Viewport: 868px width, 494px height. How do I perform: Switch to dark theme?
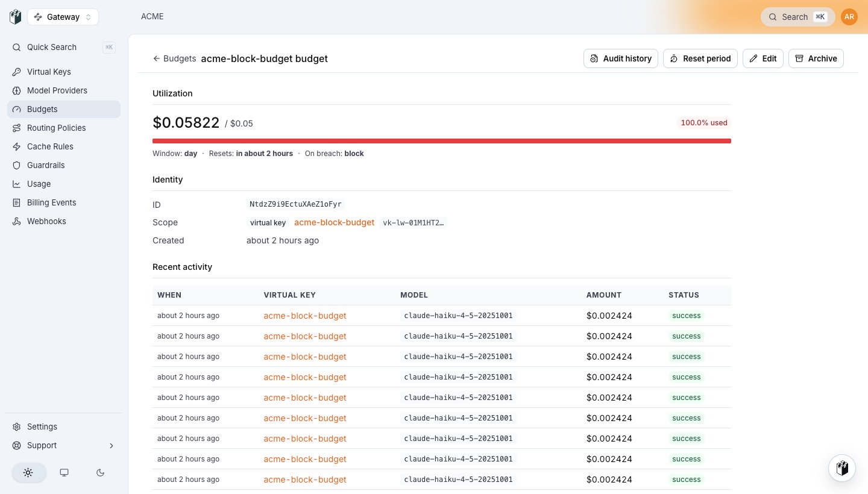101,473
